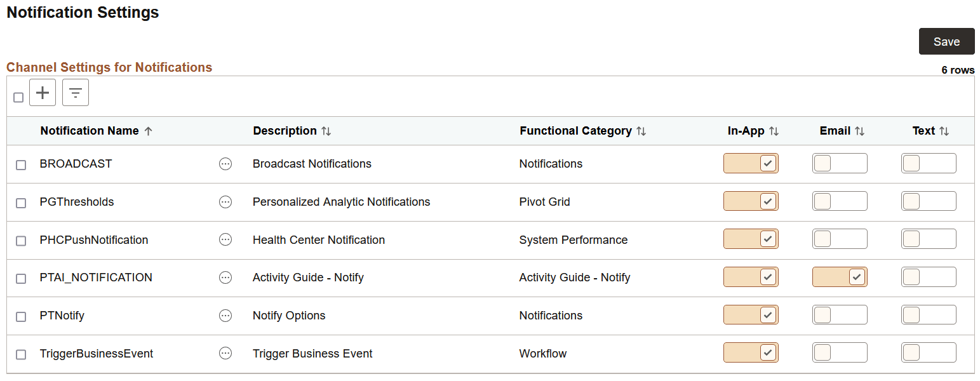Save the notification settings
980x381 pixels.
[x=946, y=41]
